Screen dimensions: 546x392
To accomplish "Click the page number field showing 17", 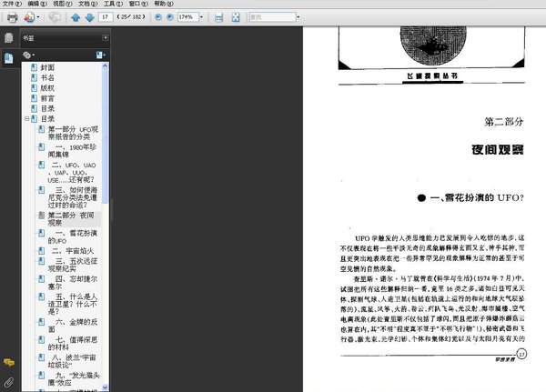I will [106, 16].
